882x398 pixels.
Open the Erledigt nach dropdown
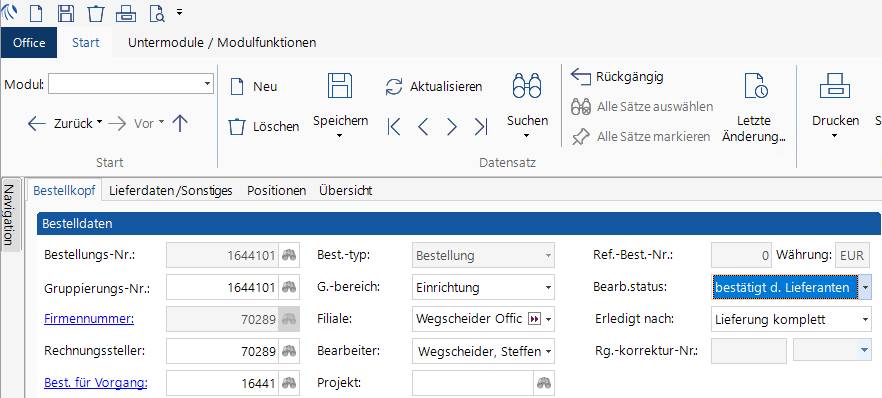(x=865, y=320)
